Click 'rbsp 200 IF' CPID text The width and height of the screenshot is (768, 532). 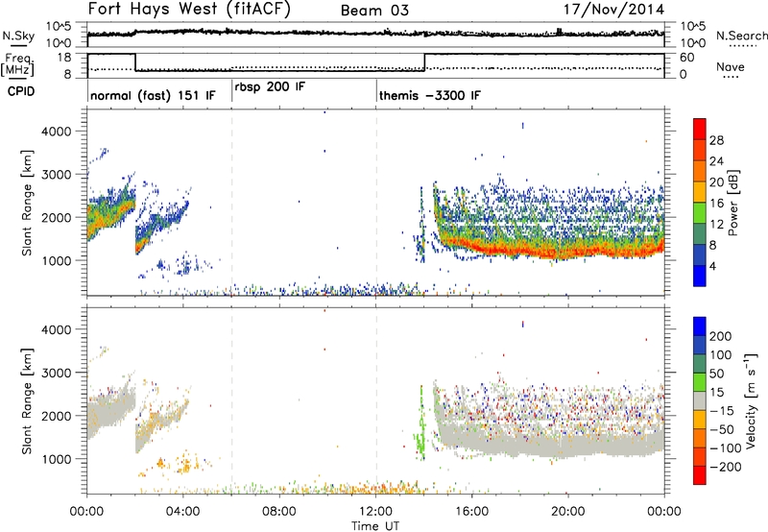(x=270, y=86)
